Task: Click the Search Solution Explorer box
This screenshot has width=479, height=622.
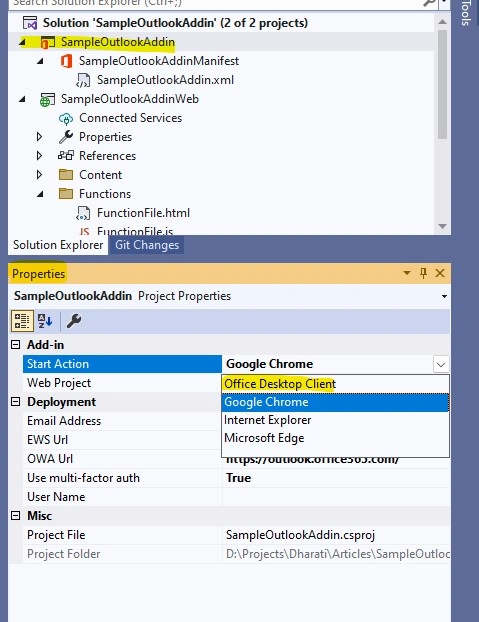Action: pyautogui.click(x=216, y=3)
